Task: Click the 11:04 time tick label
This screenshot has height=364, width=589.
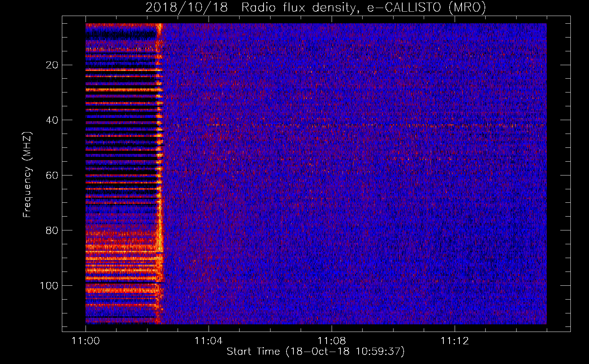Action: pos(209,341)
